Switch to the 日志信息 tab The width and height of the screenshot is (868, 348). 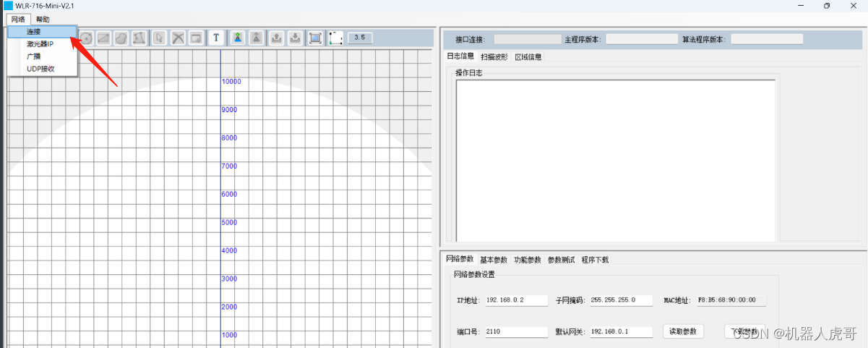point(460,56)
